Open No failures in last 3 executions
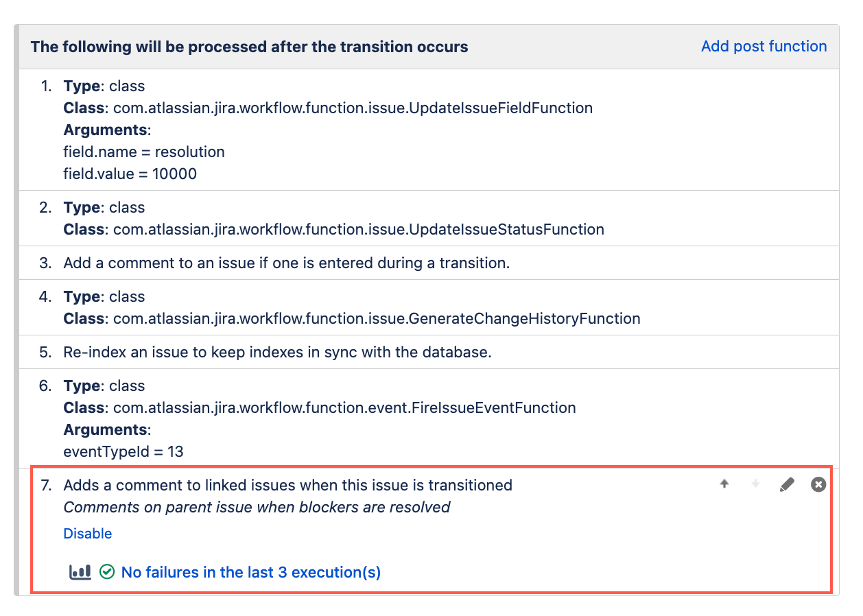Image resolution: width=863 pixels, height=616 pixels. click(251, 571)
